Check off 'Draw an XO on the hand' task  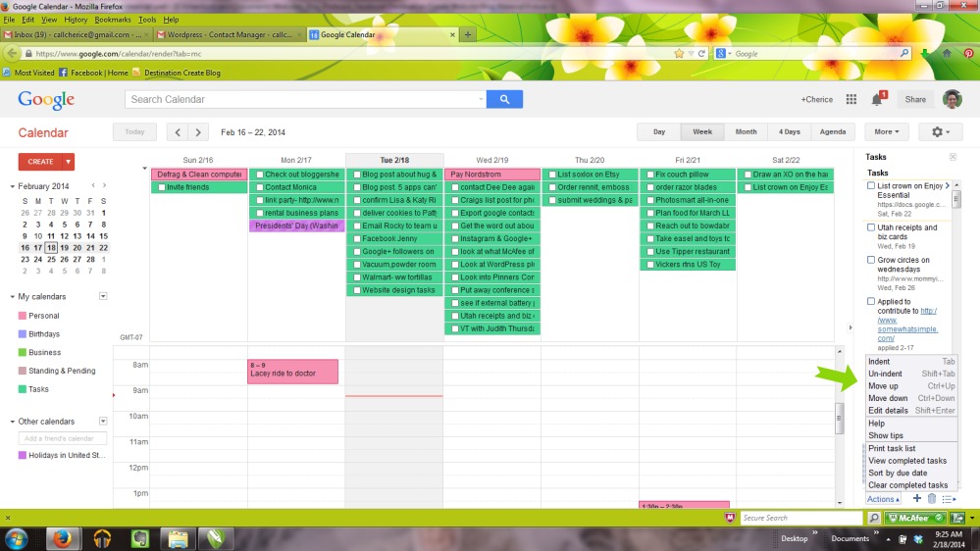pos(748,175)
